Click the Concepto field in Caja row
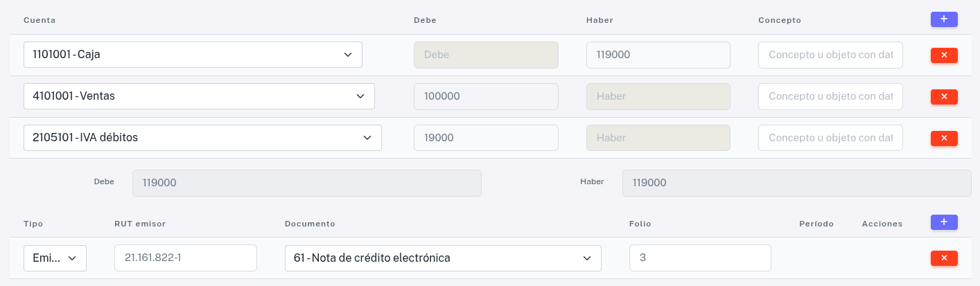This screenshot has height=286, width=980. pyautogui.click(x=830, y=55)
